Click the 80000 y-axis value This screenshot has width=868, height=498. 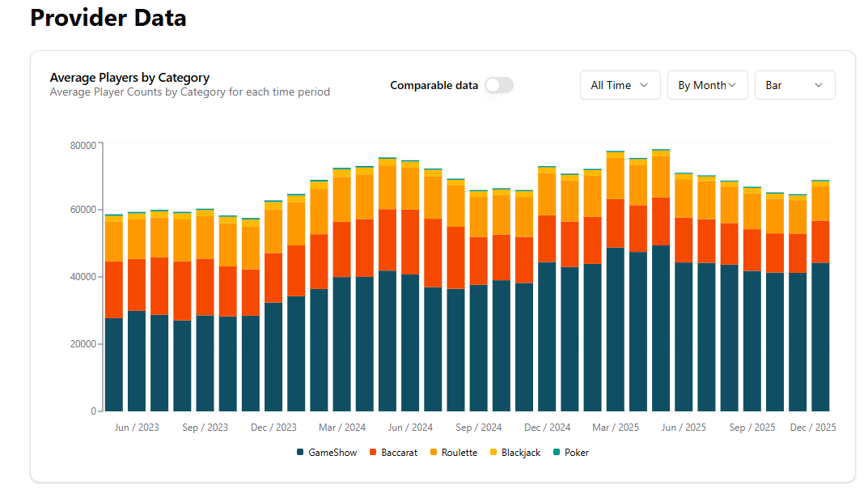click(x=83, y=145)
